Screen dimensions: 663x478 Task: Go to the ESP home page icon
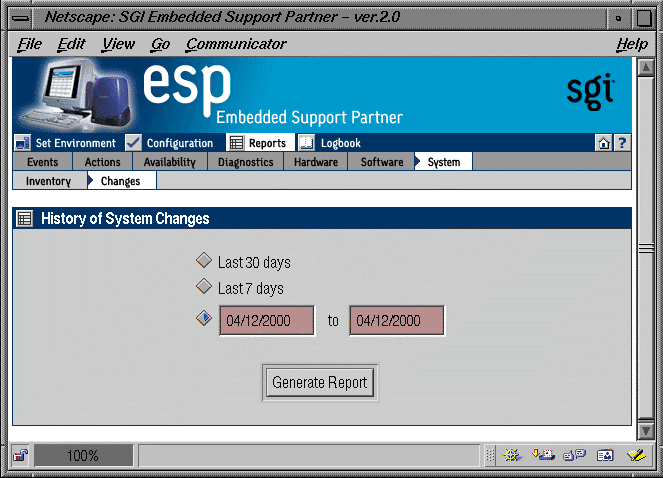pyautogui.click(x=603, y=143)
